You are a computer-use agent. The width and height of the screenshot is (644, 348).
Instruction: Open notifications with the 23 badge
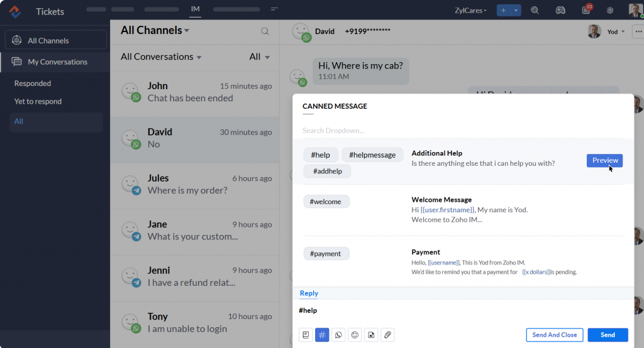click(586, 11)
